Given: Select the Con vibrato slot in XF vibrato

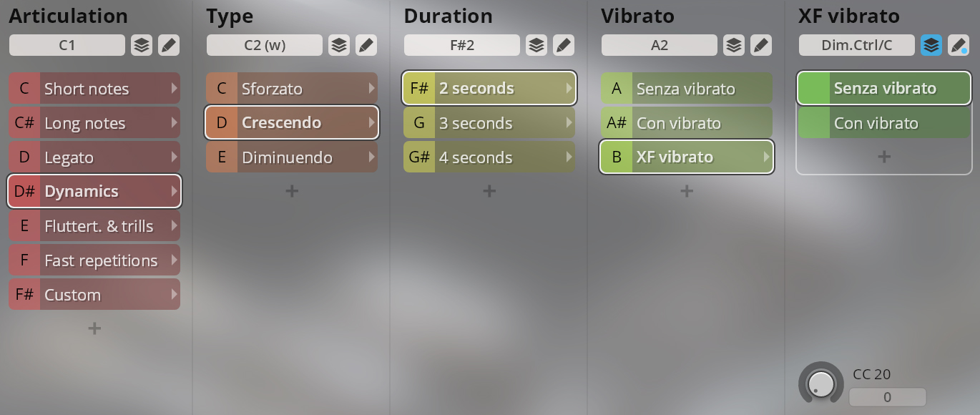Looking at the screenshot, I should point(884,123).
